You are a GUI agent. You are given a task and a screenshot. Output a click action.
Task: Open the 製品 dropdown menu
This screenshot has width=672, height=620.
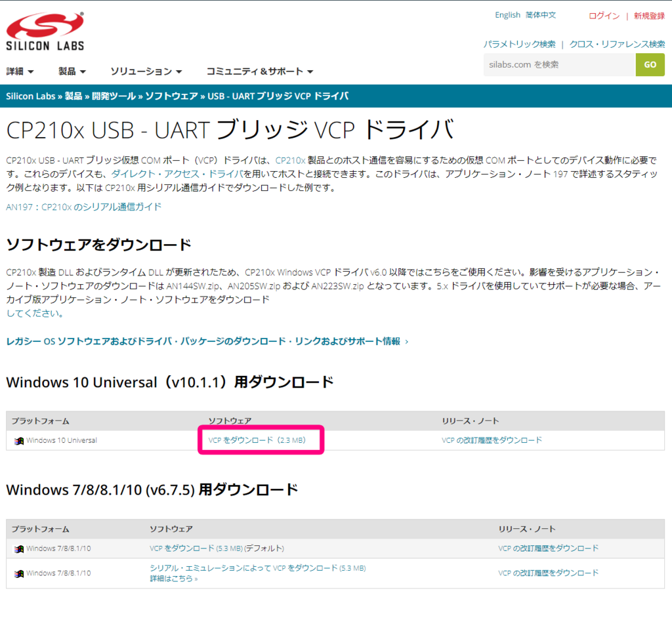[72, 71]
